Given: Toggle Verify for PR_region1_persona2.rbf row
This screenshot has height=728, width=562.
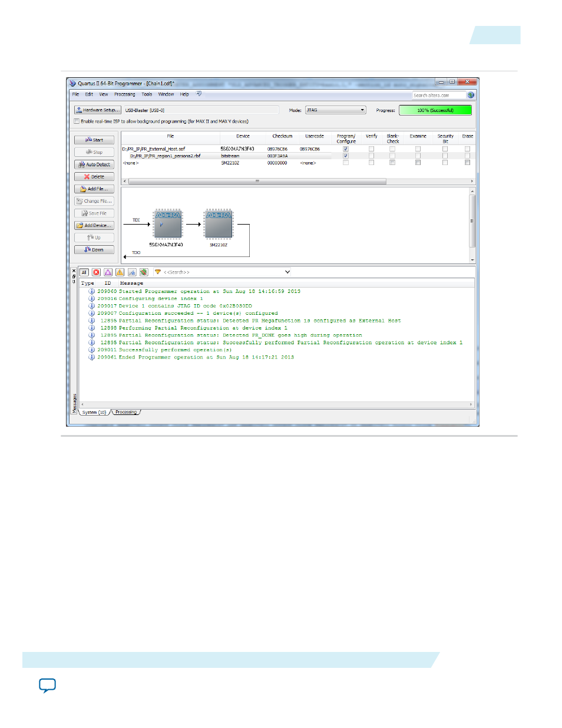Looking at the screenshot, I should coord(371,156).
